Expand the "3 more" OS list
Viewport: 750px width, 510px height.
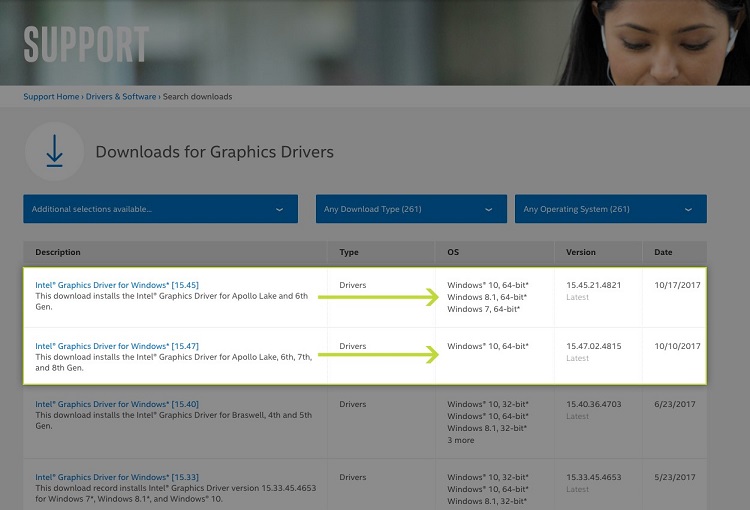click(x=463, y=440)
